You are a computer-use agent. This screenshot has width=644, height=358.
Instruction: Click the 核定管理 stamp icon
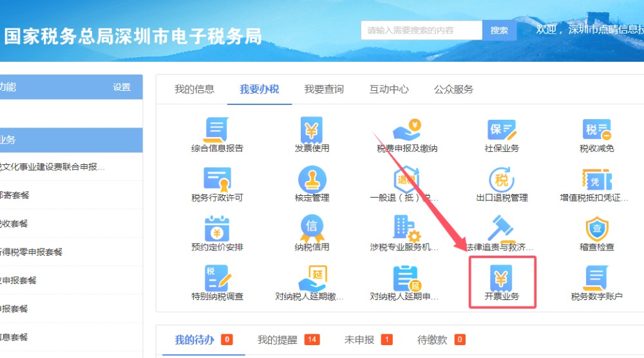pos(312,180)
